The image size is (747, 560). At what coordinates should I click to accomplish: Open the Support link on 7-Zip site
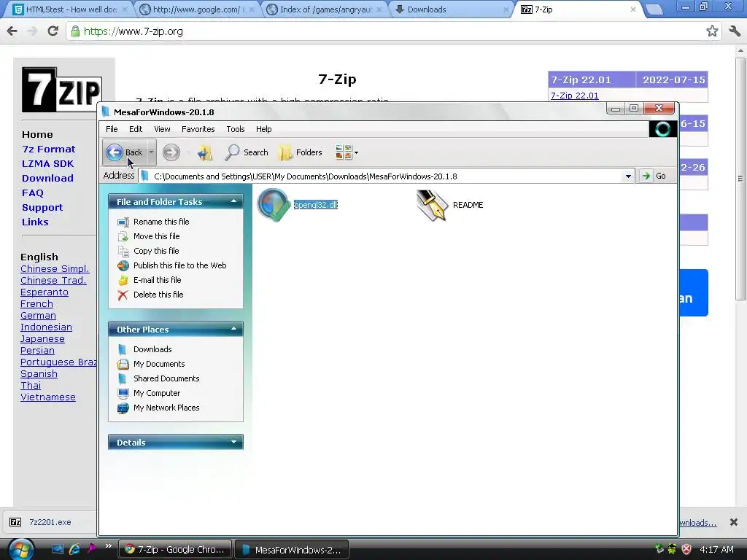pyautogui.click(x=42, y=208)
